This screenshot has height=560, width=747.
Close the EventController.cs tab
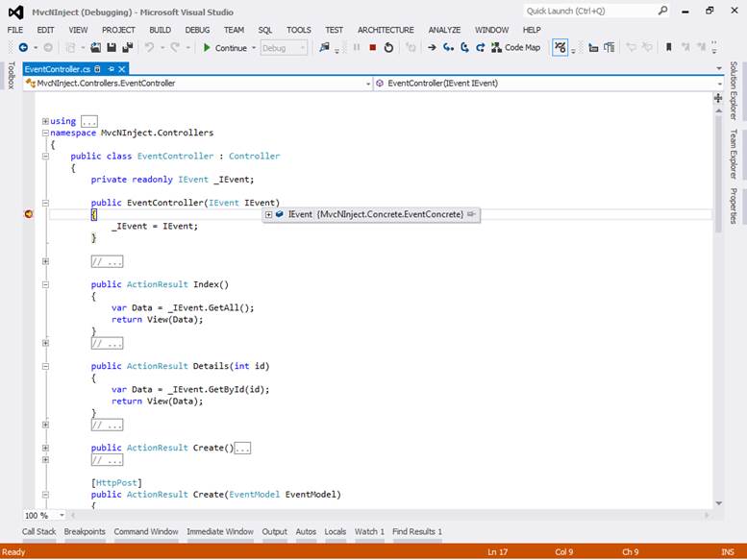(x=122, y=69)
